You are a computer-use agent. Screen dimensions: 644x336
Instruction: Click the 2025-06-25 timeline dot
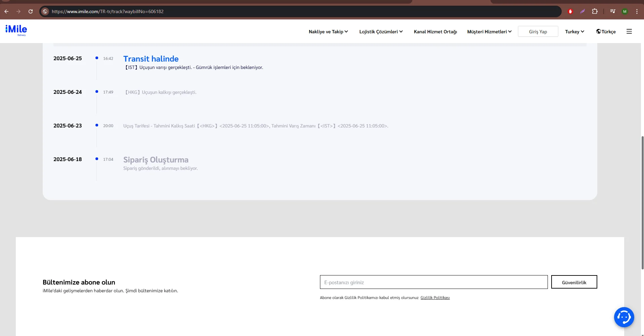click(x=97, y=58)
